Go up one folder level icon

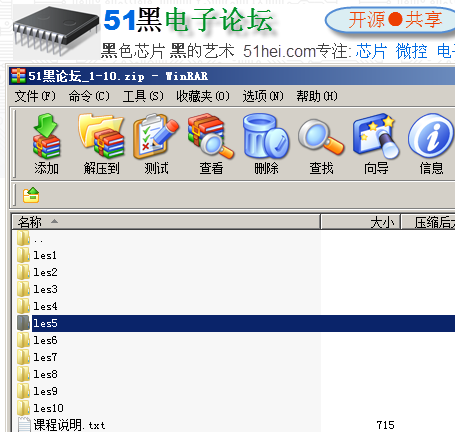(31, 195)
